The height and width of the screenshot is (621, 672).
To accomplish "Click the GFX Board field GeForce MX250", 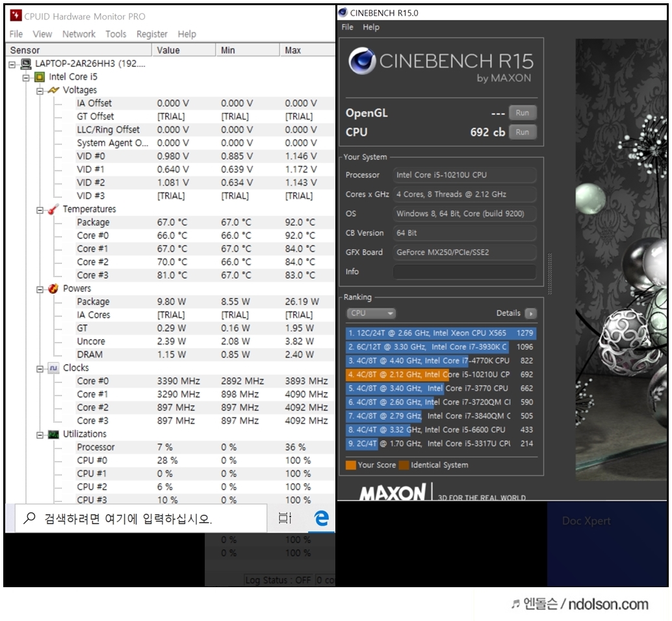I will coord(465,252).
